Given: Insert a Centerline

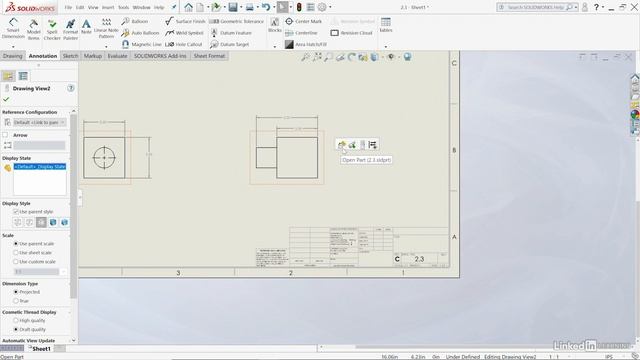Looking at the screenshot, I should (x=301, y=33).
